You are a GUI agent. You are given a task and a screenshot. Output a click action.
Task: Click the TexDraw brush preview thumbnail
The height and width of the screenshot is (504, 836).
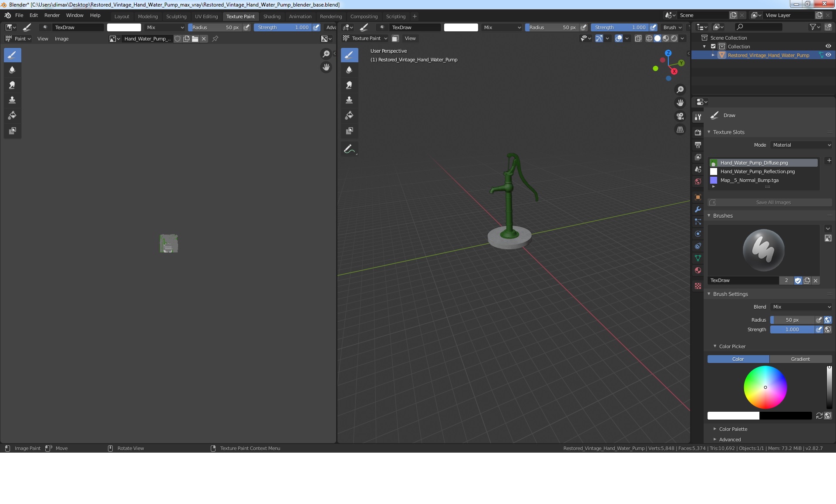(x=763, y=250)
